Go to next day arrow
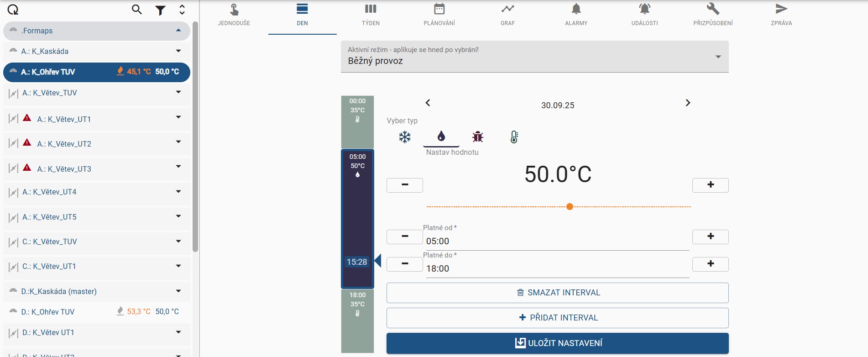The width and height of the screenshot is (868, 357). click(x=688, y=103)
